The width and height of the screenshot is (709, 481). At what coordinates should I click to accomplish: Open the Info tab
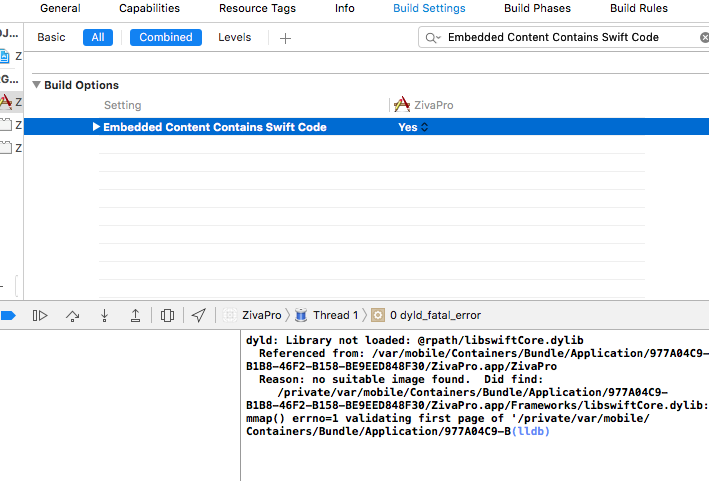click(345, 8)
